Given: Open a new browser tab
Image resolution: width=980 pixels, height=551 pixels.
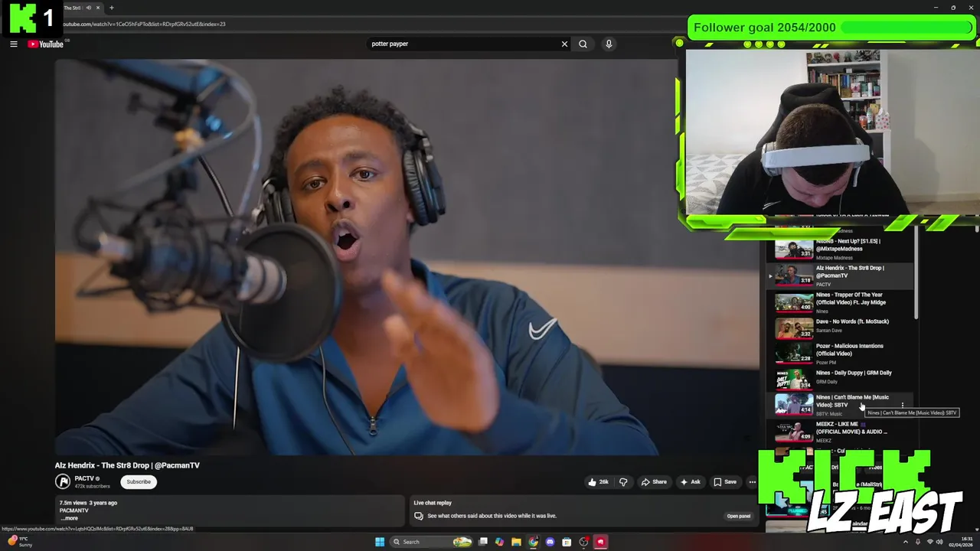Looking at the screenshot, I should 112,8.
